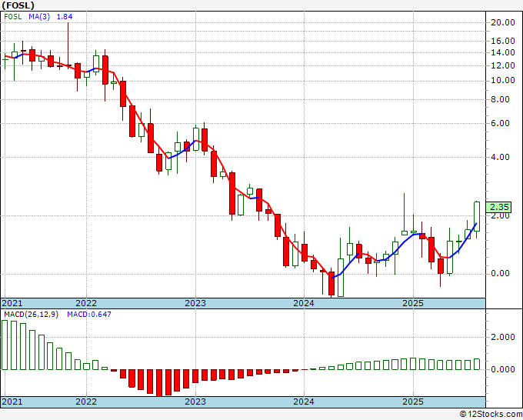Click the 2022 label on MACD timeline
The height and width of the screenshot is (420, 523).
coord(86,402)
